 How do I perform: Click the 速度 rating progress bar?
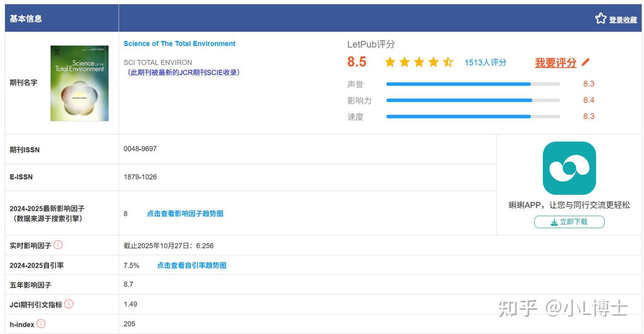click(473, 116)
